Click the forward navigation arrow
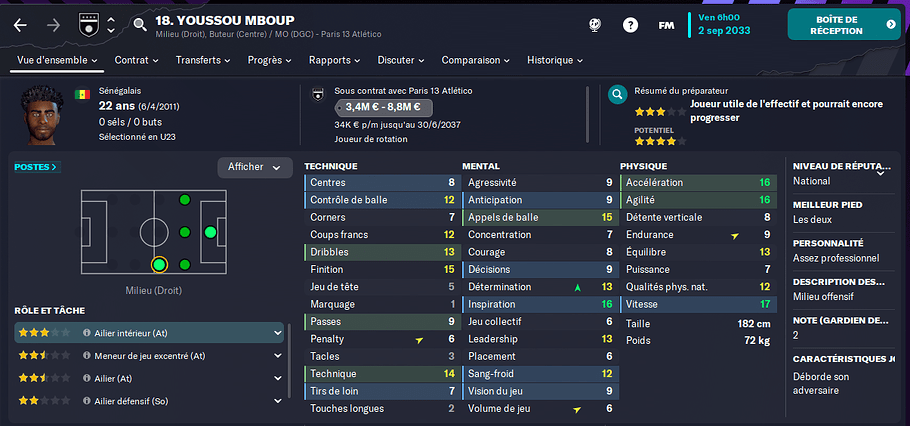The width and height of the screenshot is (910, 426). click(x=53, y=25)
